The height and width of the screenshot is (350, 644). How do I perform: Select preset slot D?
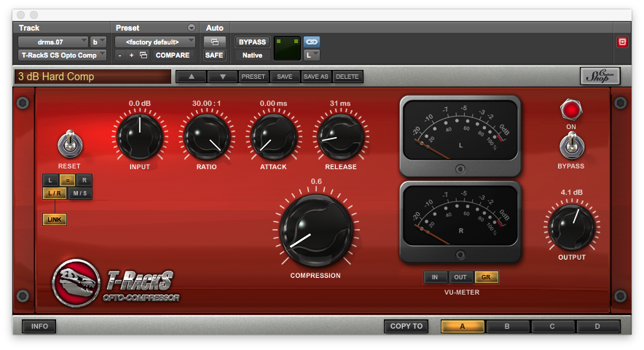597,326
